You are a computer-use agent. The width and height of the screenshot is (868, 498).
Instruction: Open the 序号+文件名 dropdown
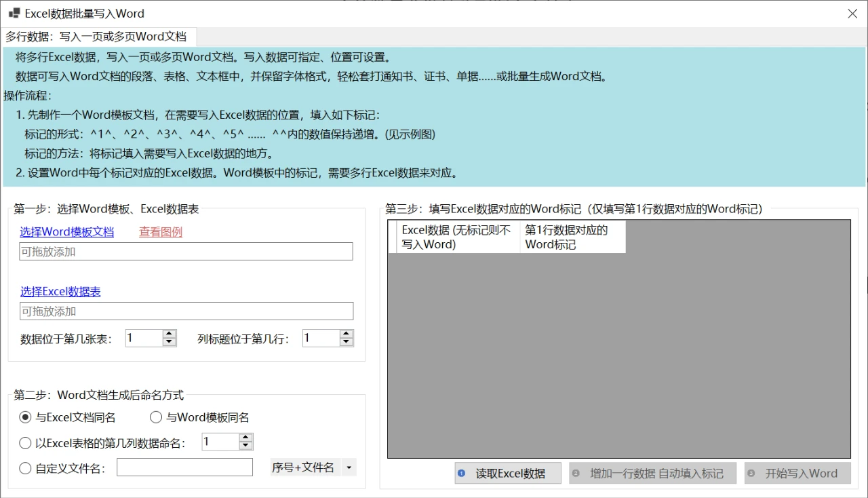point(349,467)
